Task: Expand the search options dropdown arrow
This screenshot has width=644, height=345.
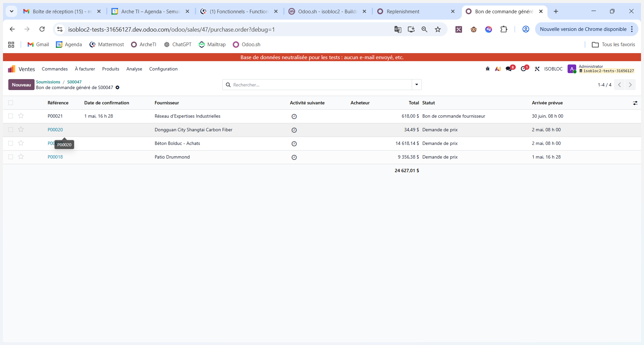Action: point(416,85)
